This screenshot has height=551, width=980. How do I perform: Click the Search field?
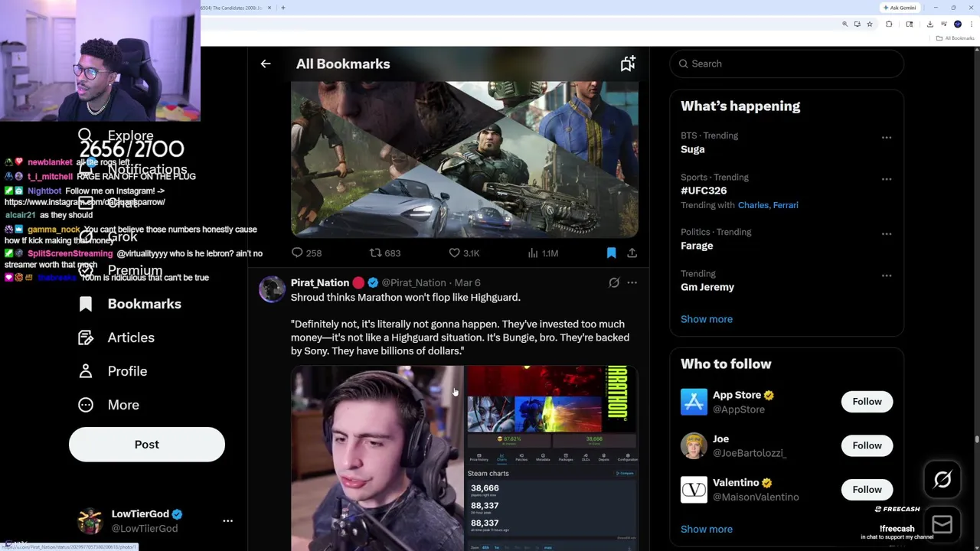(x=787, y=64)
